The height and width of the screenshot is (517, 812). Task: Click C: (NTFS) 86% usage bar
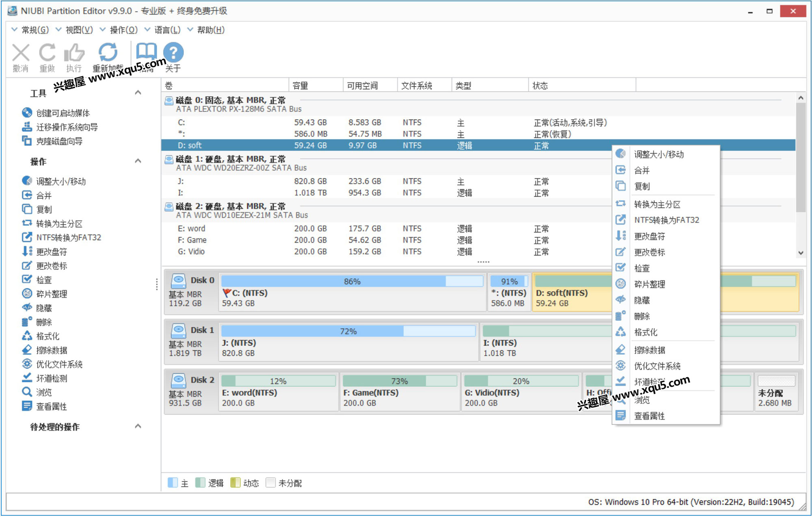(352, 281)
